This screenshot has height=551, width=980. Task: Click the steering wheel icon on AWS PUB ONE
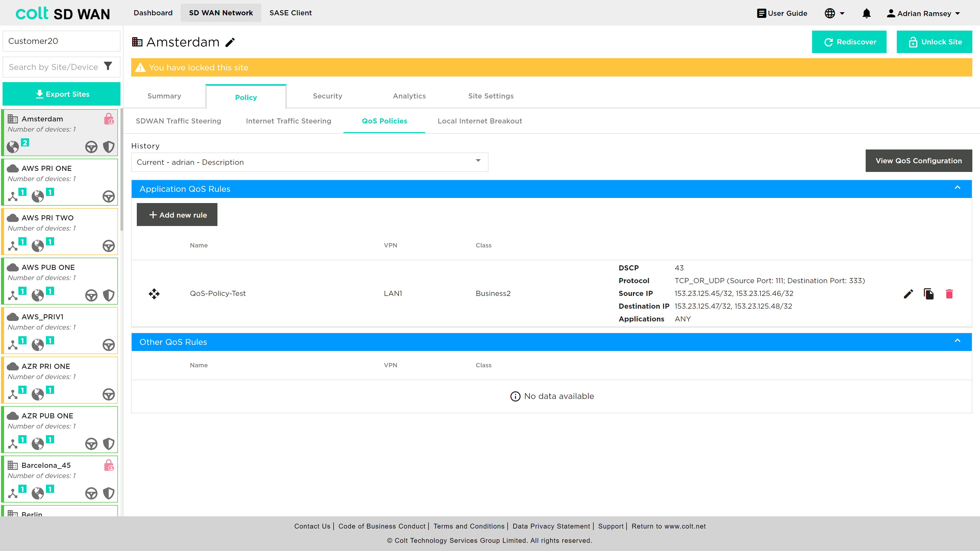pos(91,295)
